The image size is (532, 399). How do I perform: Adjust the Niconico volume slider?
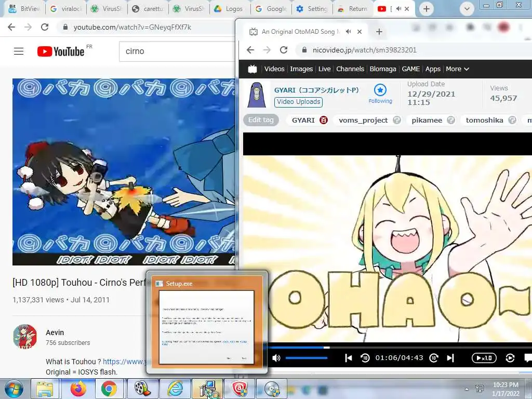[307, 358]
